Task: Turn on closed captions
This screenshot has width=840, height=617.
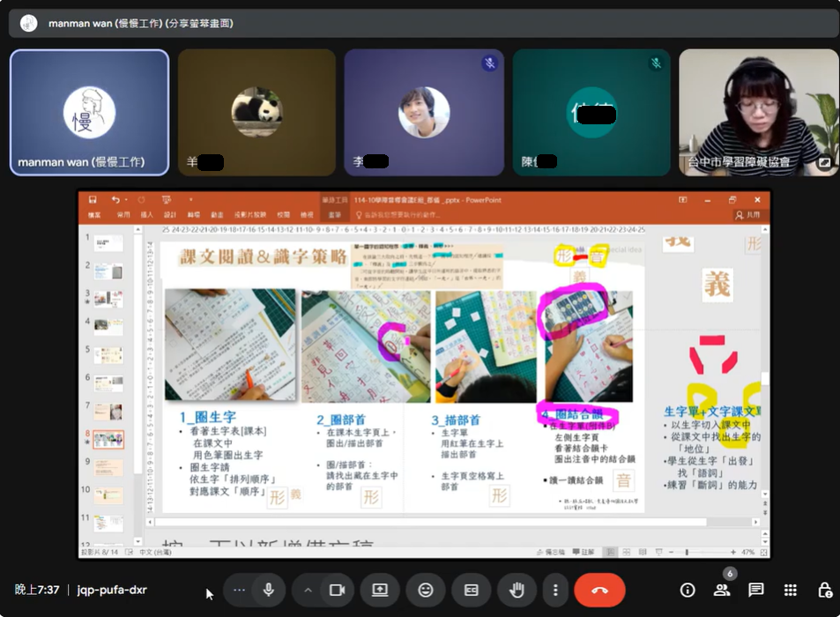Action: (471, 591)
